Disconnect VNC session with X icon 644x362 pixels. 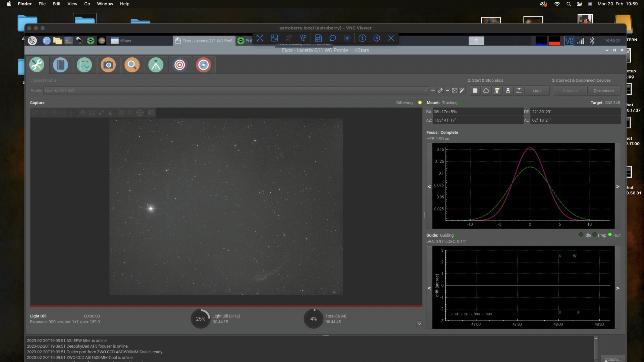[x=391, y=38]
